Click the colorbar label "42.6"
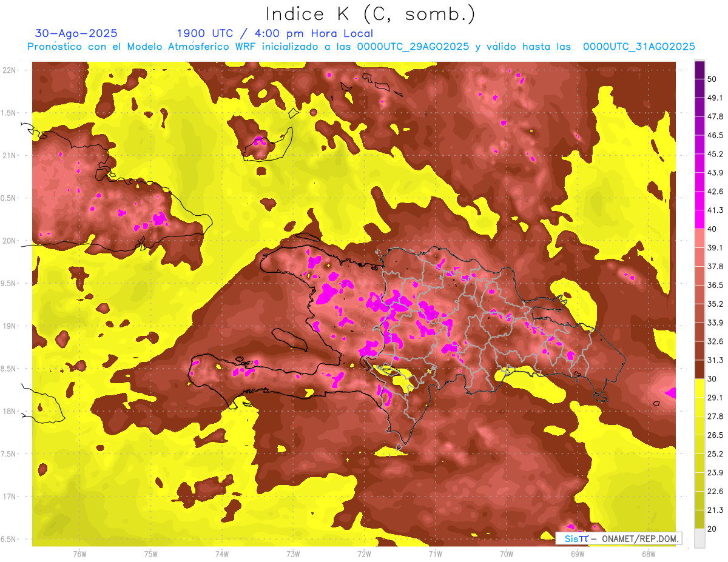The width and height of the screenshot is (728, 562). (x=715, y=192)
